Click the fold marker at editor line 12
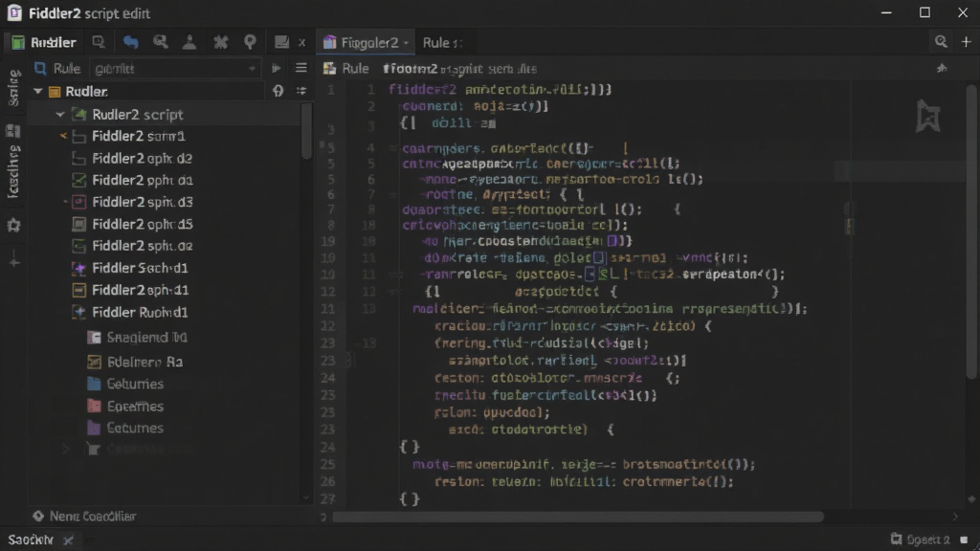 click(392, 291)
